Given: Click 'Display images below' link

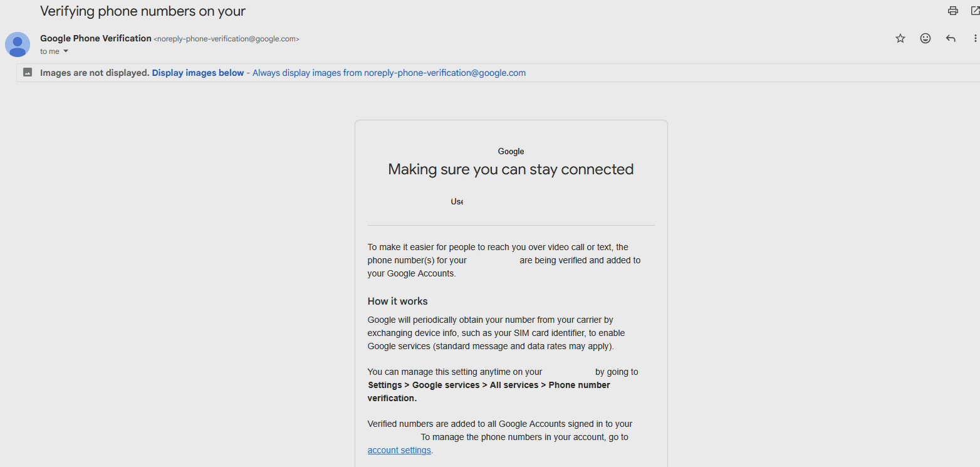Looking at the screenshot, I should pyautogui.click(x=198, y=73).
